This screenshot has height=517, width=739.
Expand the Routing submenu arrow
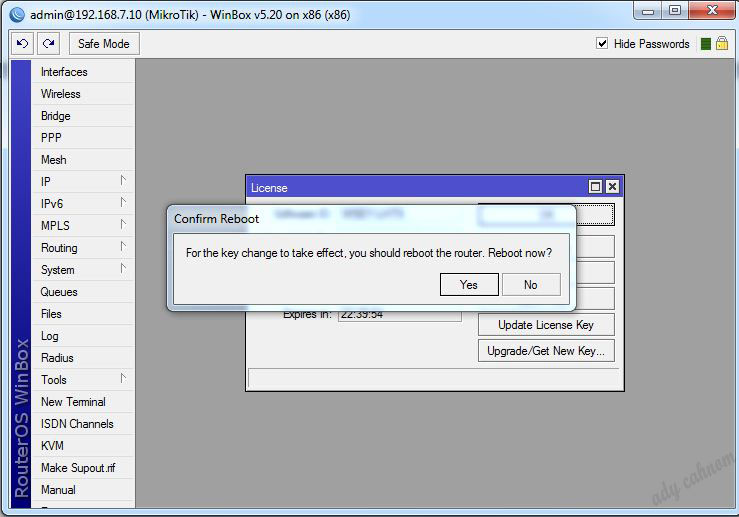pos(123,246)
